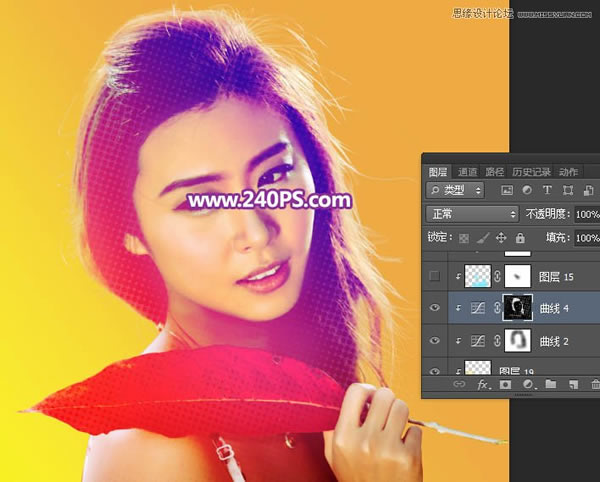Add a layer mask button
Viewport: 600px width, 482px height.
[505, 384]
